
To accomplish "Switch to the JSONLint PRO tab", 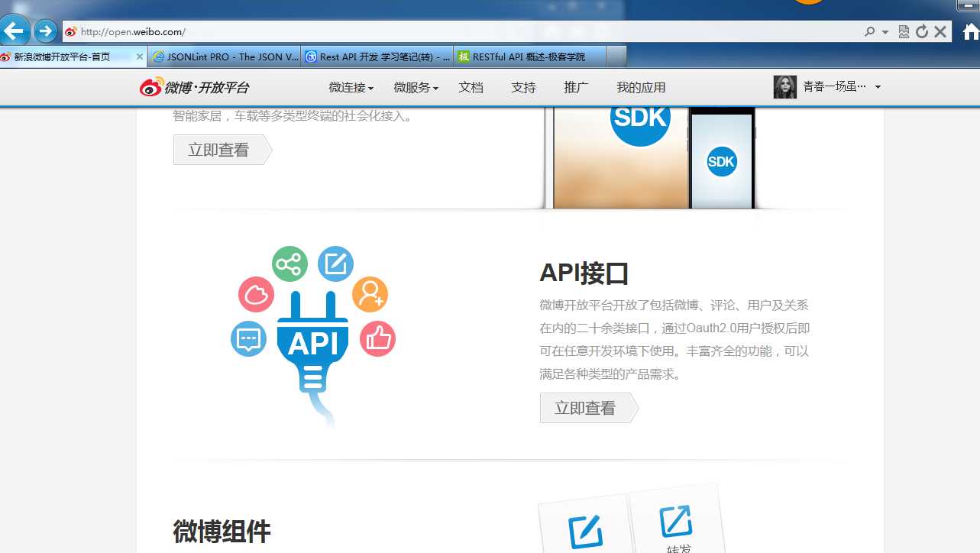I will 225,57.
